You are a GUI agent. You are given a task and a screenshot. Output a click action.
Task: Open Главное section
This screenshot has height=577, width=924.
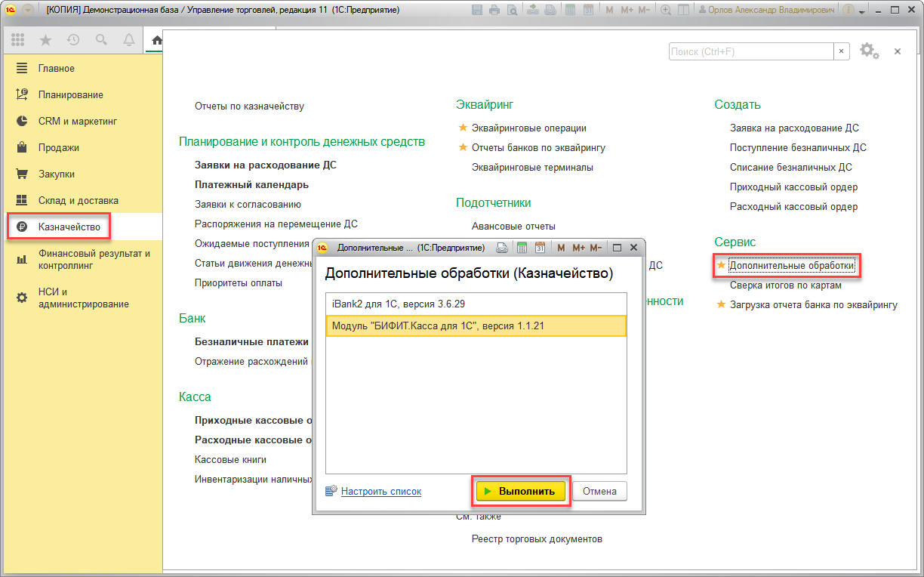pos(82,68)
